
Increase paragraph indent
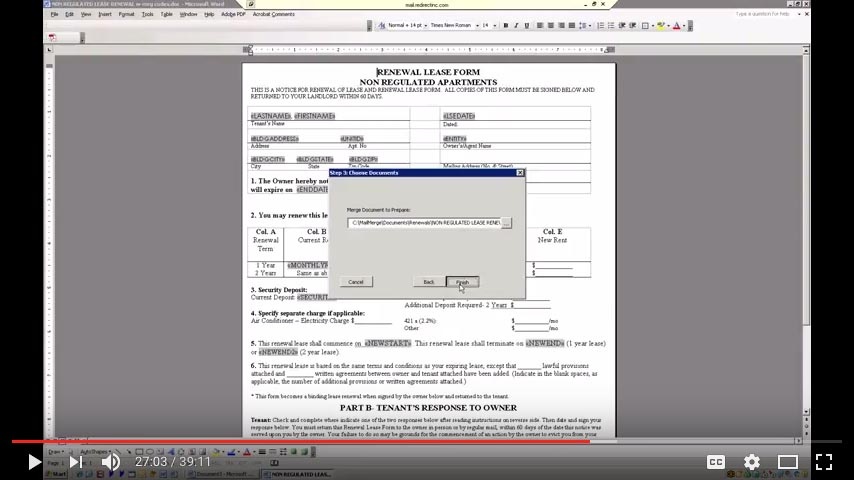pos(632,26)
